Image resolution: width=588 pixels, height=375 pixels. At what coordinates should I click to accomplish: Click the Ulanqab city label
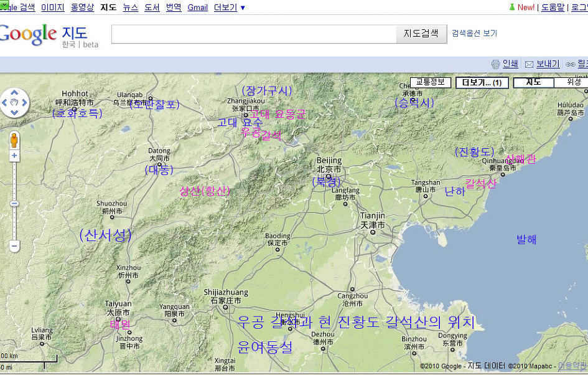pyautogui.click(x=130, y=98)
